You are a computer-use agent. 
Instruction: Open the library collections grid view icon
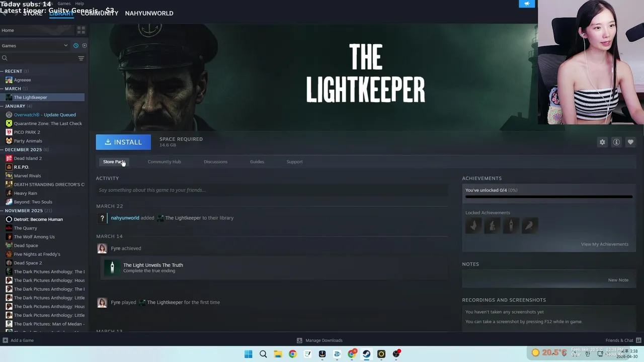[81, 30]
